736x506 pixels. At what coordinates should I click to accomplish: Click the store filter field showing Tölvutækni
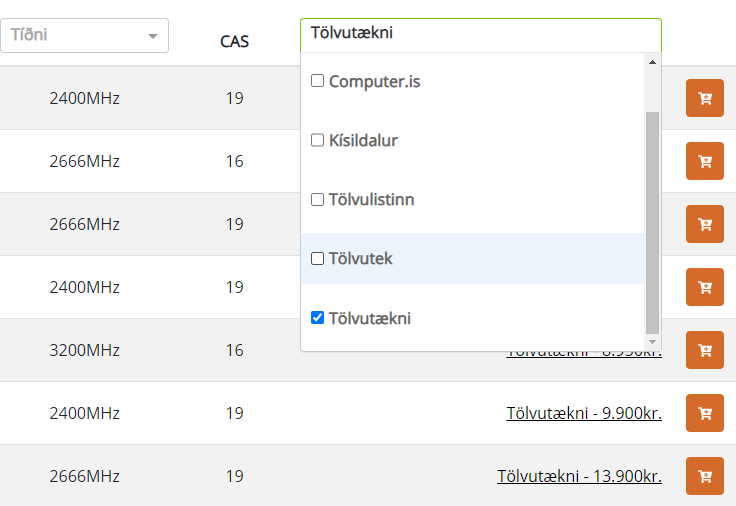480,34
